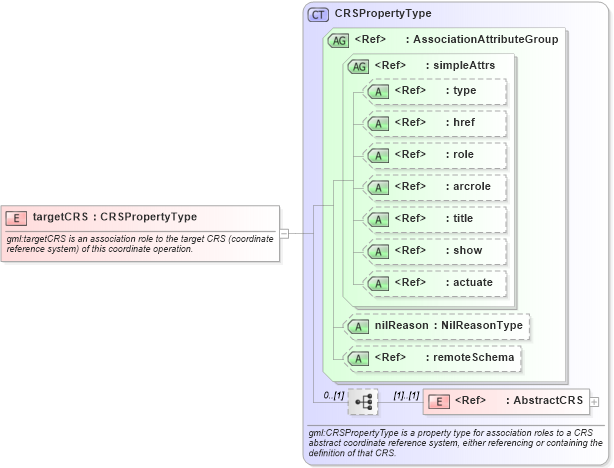614x468 pixels.
Task: Click the targetCRS documentation text
Action: (x=140, y=244)
